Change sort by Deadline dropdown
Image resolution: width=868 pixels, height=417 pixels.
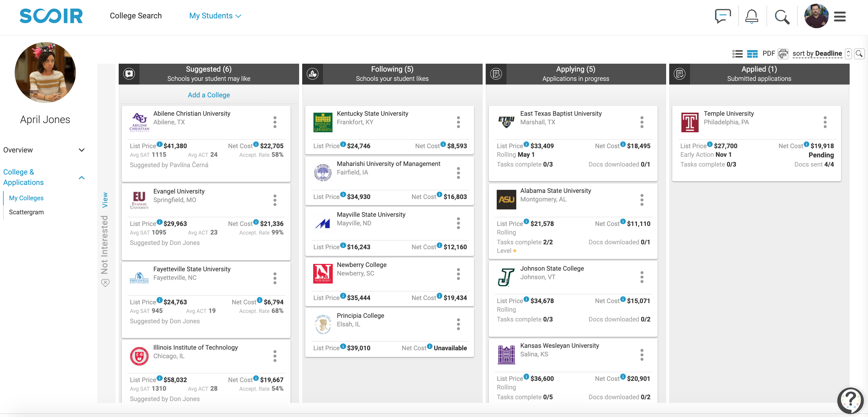pos(817,54)
